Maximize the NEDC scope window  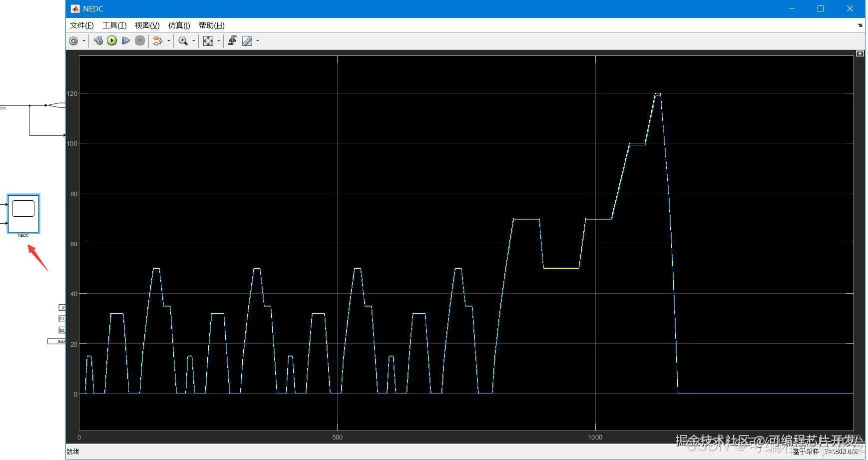[x=821, y=8]
